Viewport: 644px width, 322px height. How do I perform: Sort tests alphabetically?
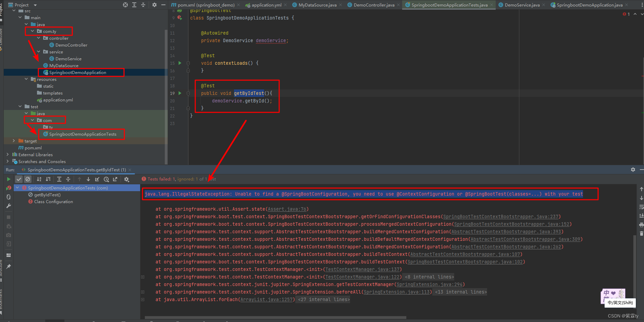[39, 179]
